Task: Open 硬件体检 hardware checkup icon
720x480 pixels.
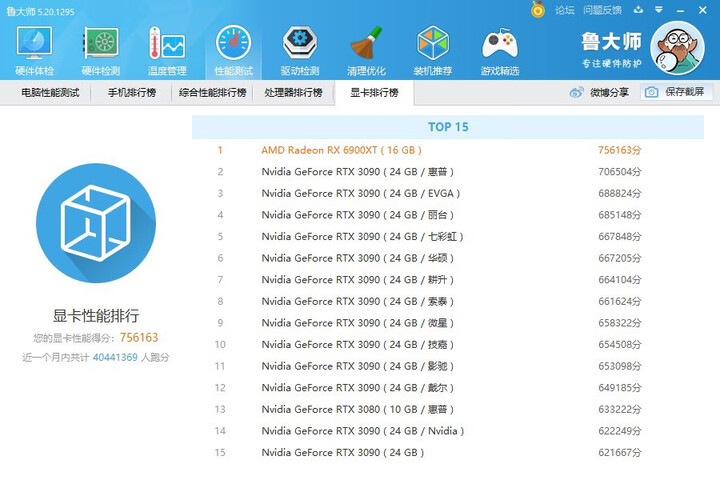Action: (x=34, y=43)
